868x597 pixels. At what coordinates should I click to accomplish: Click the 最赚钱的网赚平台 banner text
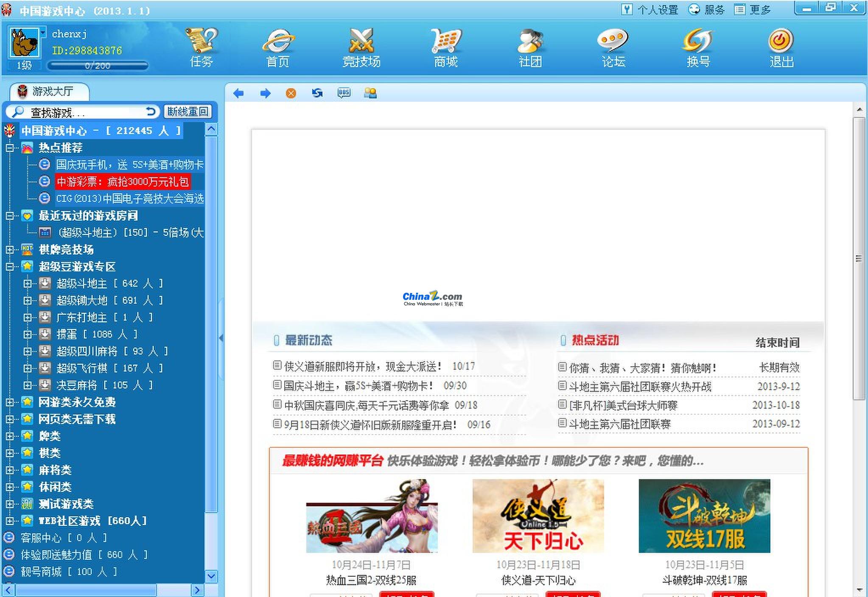point(333,460)
